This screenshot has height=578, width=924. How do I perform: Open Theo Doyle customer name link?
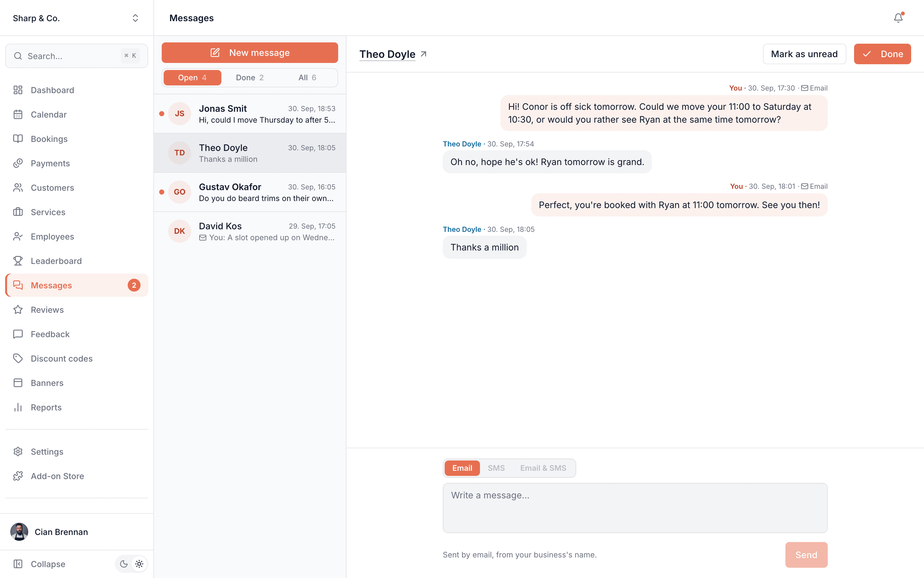[387, 54]
